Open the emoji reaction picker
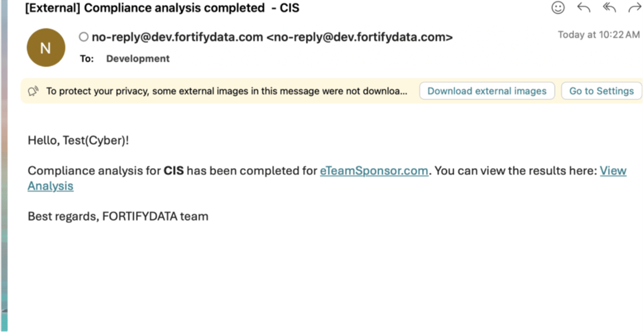The height and width of the screenshot is (332, 644). [x=558, y=7]
